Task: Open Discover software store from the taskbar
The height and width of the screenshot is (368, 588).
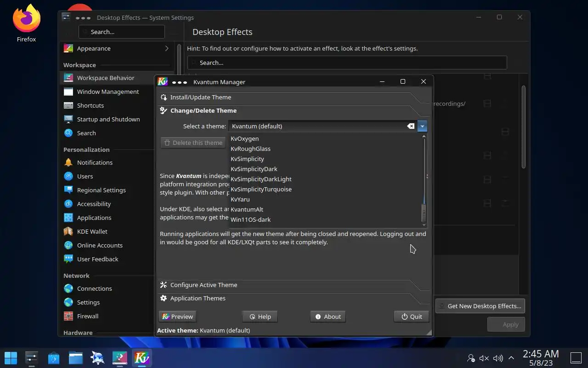Action: 54,357
